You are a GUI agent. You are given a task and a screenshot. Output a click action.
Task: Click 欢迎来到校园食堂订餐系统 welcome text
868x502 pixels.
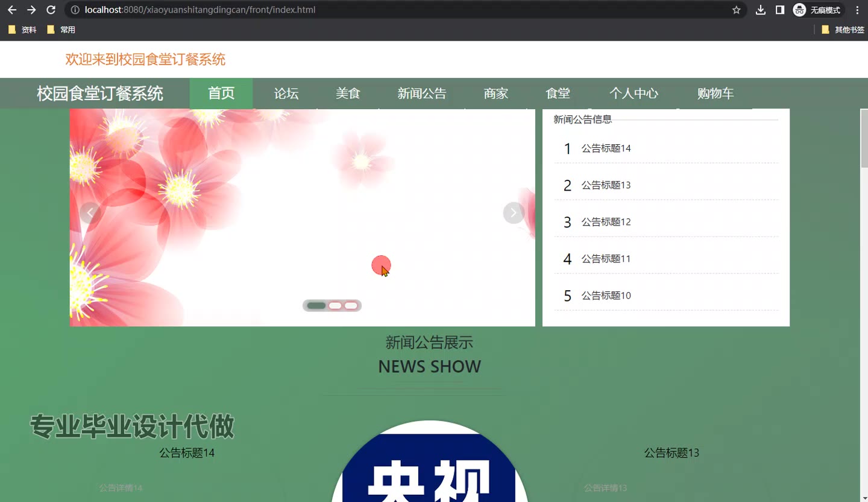click(145, 59)
